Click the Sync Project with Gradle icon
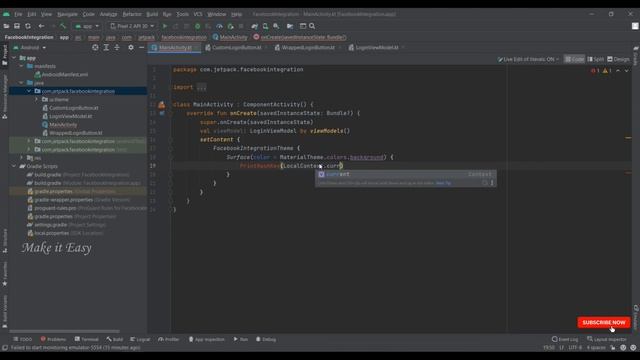Viewport: 640px width, 360px height. pyautogui.click(x=255, y=26)
